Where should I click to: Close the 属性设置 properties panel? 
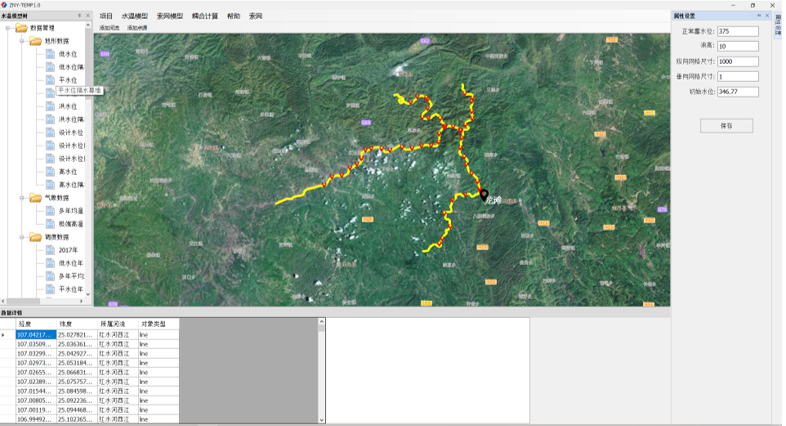point(767,16)
